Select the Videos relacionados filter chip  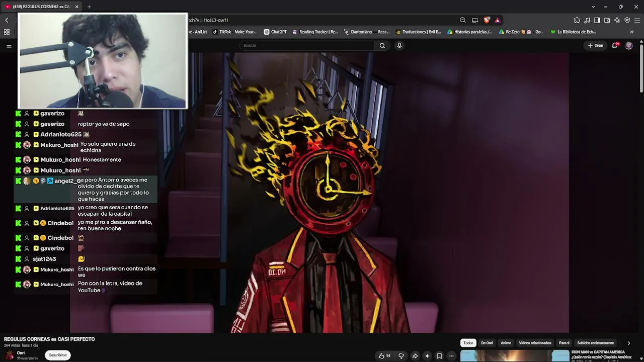click(x=535, y=343)
